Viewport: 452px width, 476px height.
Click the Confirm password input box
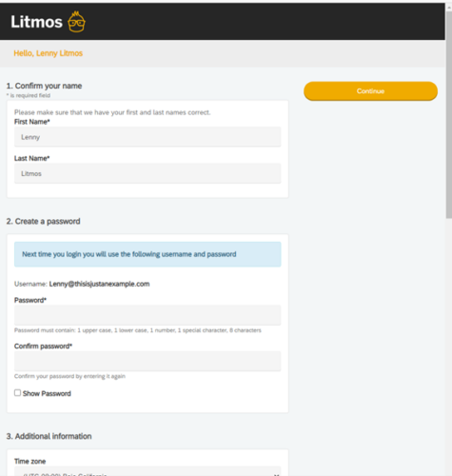pos(147,361)
